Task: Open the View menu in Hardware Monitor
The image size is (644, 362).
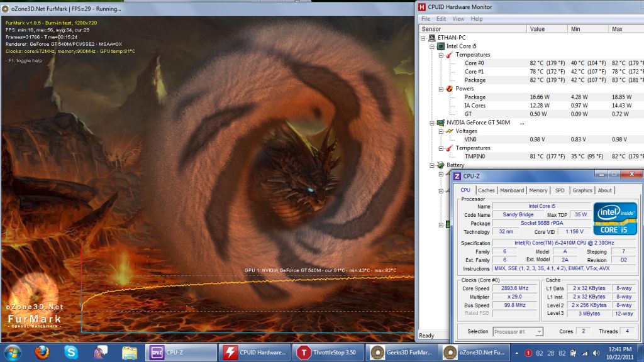Action: pos(458,19)
